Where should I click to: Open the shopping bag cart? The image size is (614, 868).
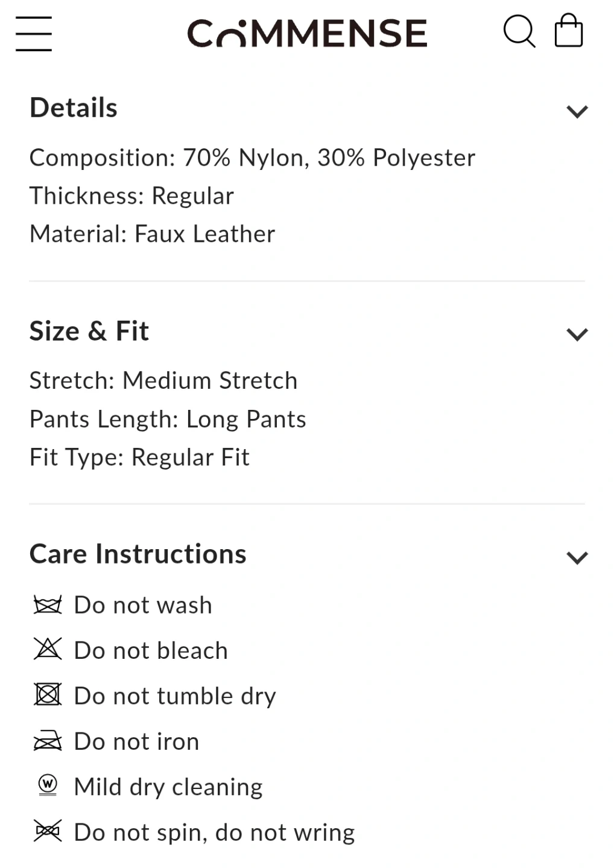click(x=568, y=31)
